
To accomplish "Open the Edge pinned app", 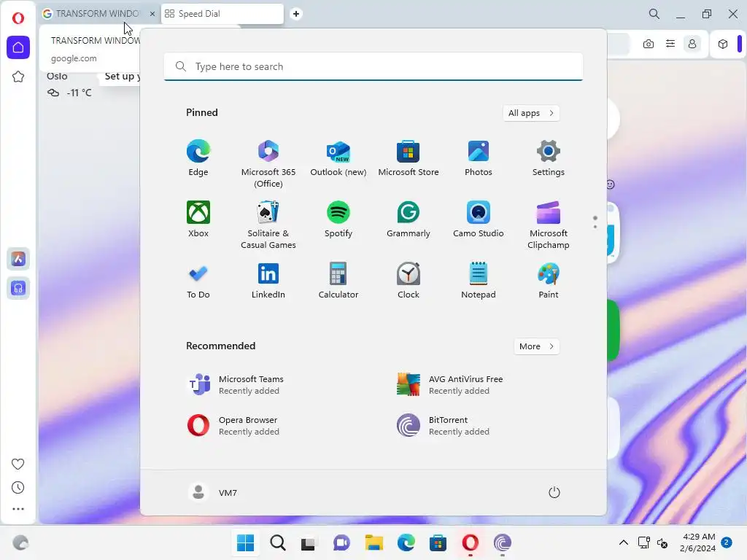I will 198,158.
